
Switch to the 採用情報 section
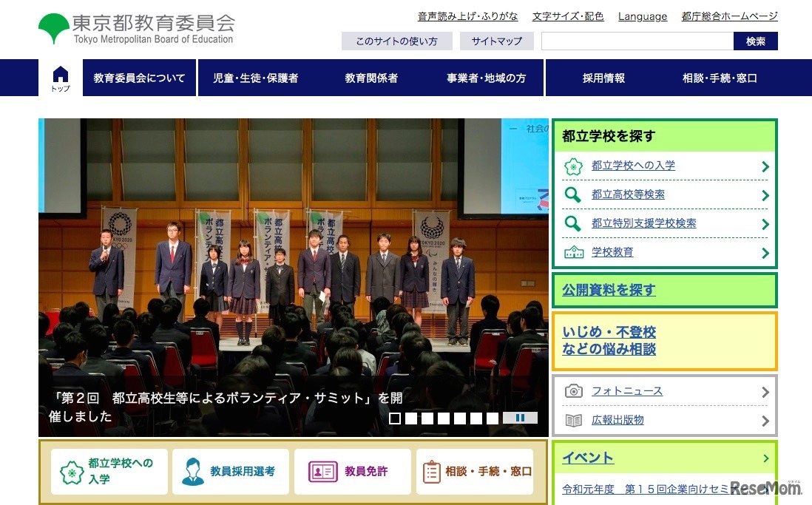[x=604, y=78]
